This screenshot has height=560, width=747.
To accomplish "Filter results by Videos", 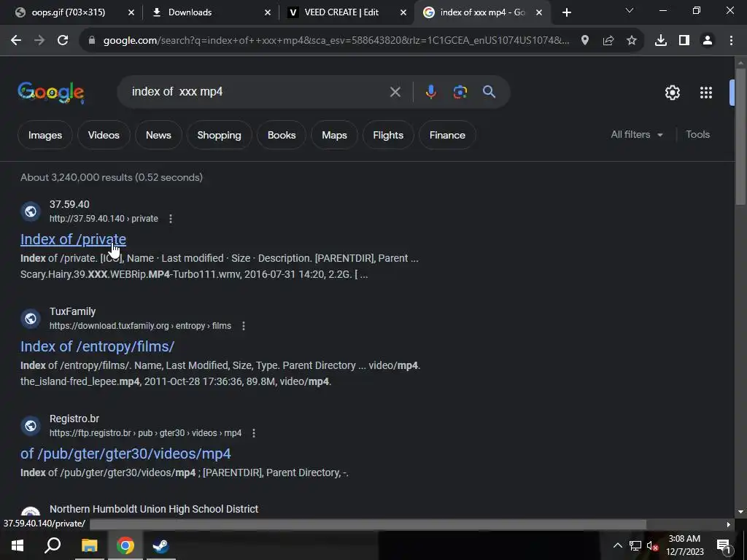I will (x=104, y=135).
